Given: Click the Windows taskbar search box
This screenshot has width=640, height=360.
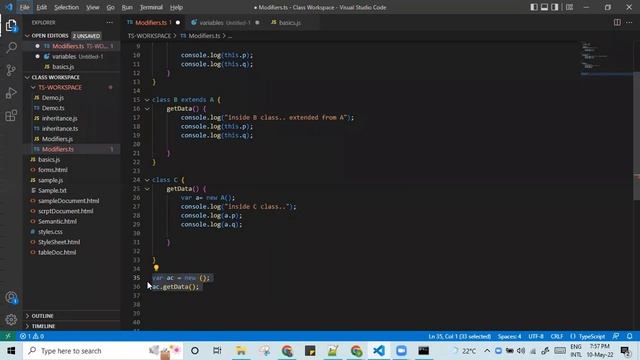Looking at the screenshot, I should tap(104, 351).
